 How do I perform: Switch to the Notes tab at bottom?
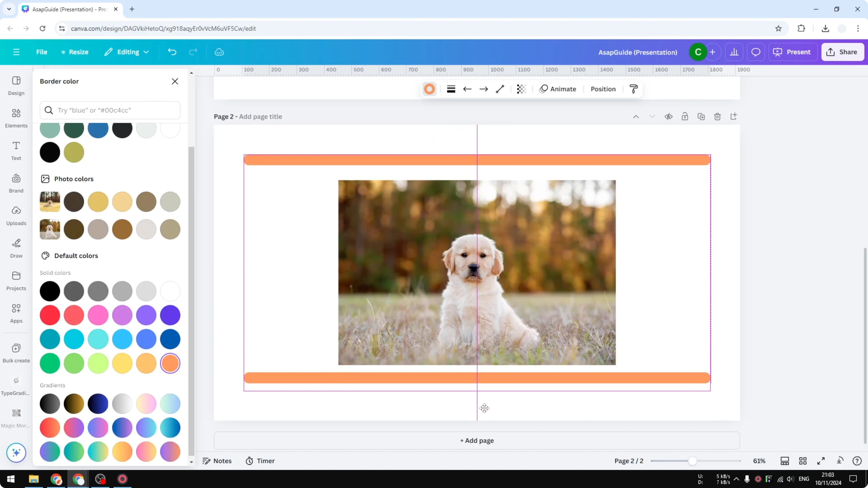point(217,461)
